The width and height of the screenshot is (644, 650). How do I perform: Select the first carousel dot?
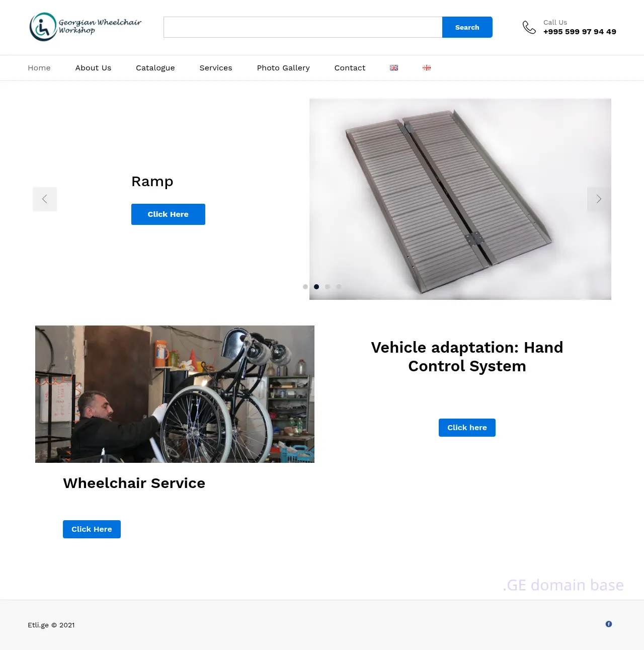305,287
